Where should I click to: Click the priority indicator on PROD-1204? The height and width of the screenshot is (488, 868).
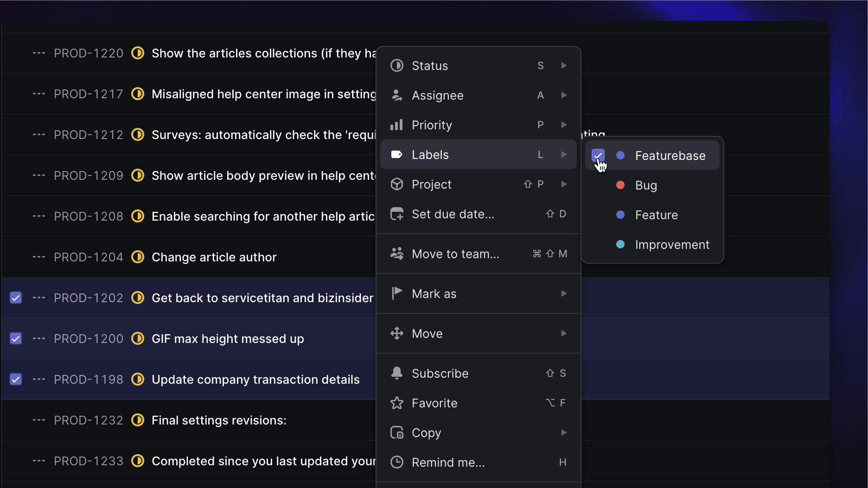pos(138,257)
